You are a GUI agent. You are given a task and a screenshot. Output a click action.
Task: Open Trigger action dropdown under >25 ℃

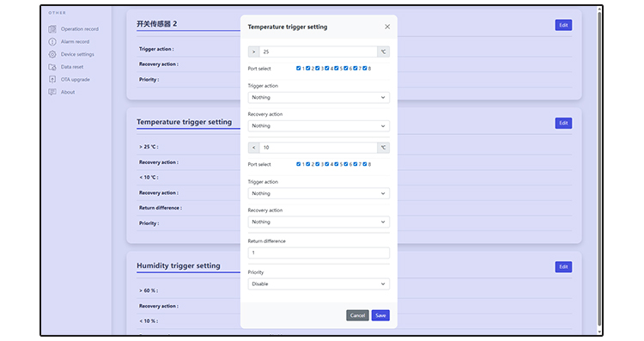click(x=319, y=97)
